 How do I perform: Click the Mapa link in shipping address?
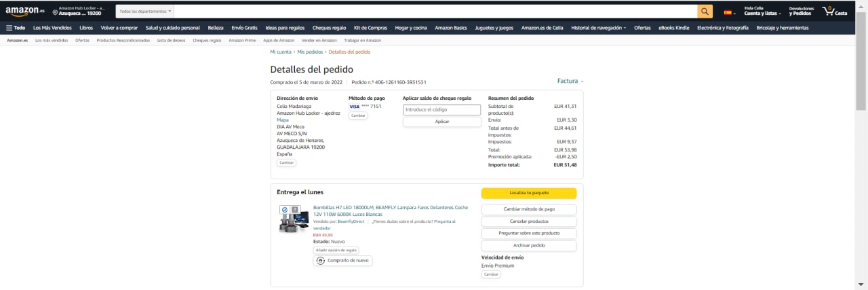click(x=283, y=120)
